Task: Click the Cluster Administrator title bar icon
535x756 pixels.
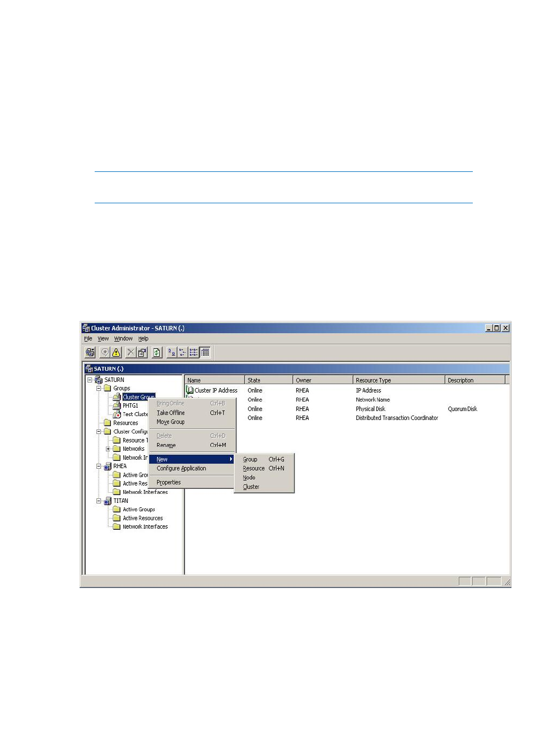Action: point(86,328)
